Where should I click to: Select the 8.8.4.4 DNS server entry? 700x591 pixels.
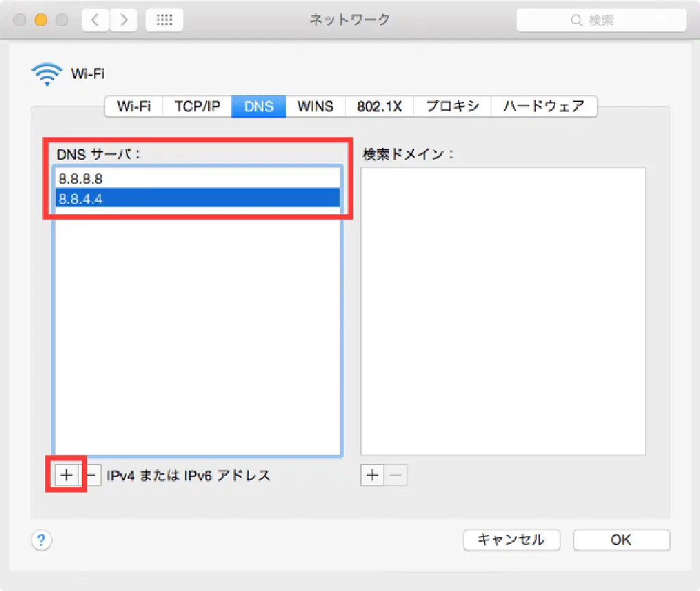click(x=198, y=198)
